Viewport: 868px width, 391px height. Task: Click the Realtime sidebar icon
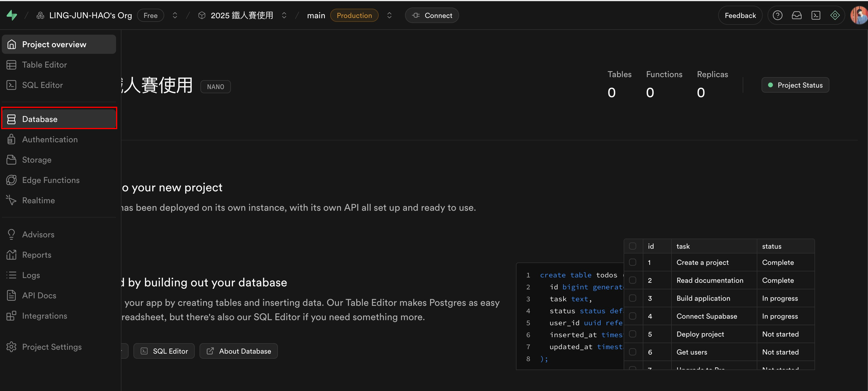coord(11,200)
